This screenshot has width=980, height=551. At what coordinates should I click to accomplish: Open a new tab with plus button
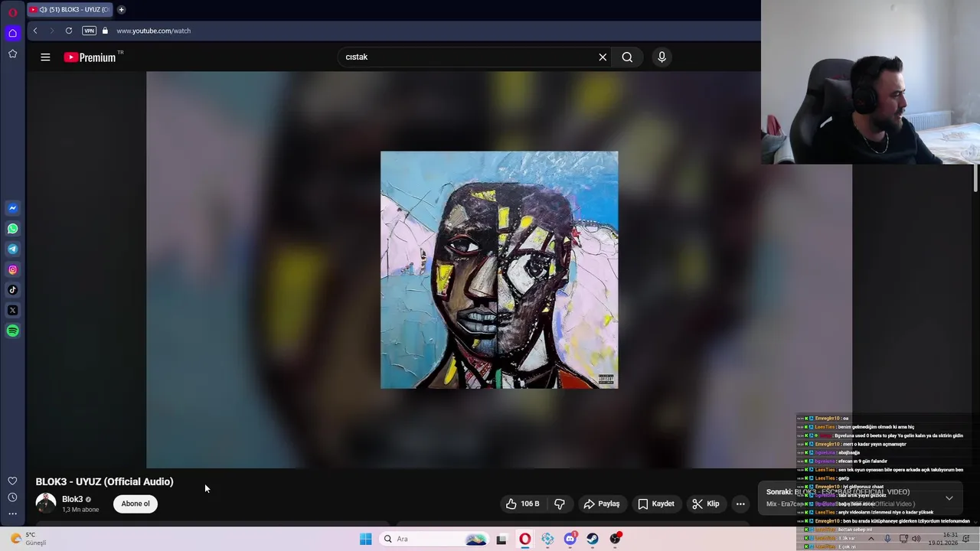121,10
